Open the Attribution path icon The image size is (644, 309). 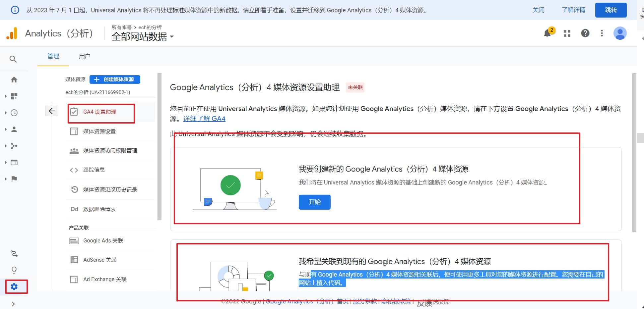click(x=14, y=254)
